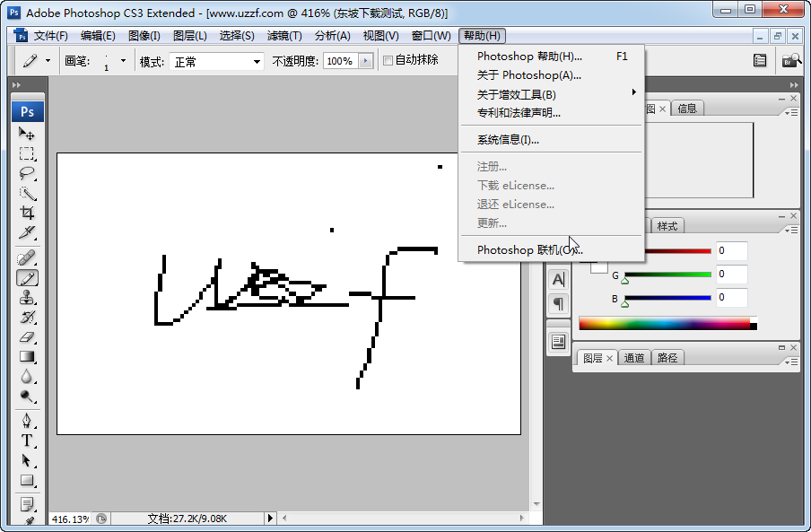Select the Notes tool
This screenshot has width=811, height=532.
(27, 503)
